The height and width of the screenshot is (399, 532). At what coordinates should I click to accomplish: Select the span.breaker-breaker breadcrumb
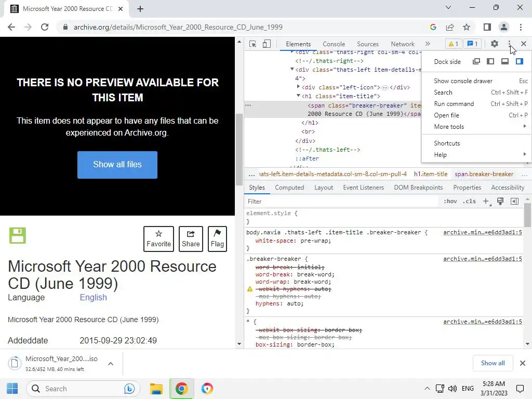click(484, 174)
